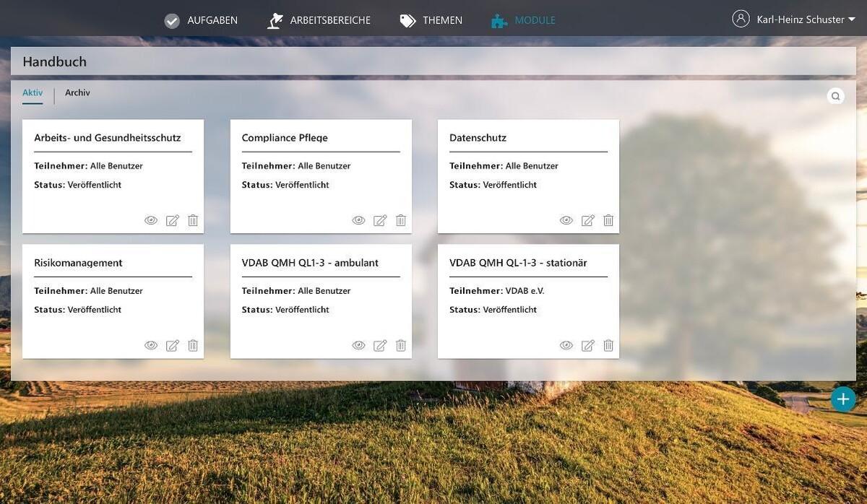Show the VDAB QMH stationär handbook via eye icon
This screenshot has width=867, height=504.
[566, 345]
